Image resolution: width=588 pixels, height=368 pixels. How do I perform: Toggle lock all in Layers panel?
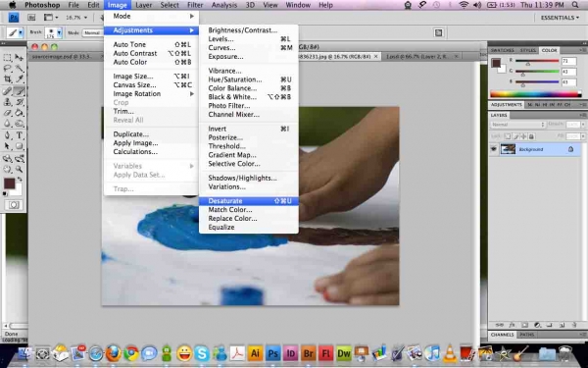click(x=531, y=136)
